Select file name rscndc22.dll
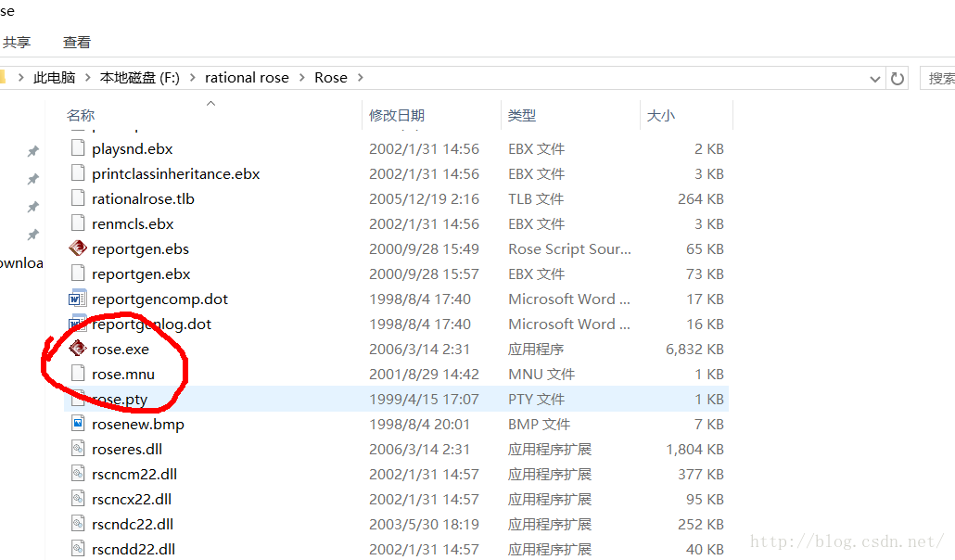955x560 pixels. click(133, 524)
